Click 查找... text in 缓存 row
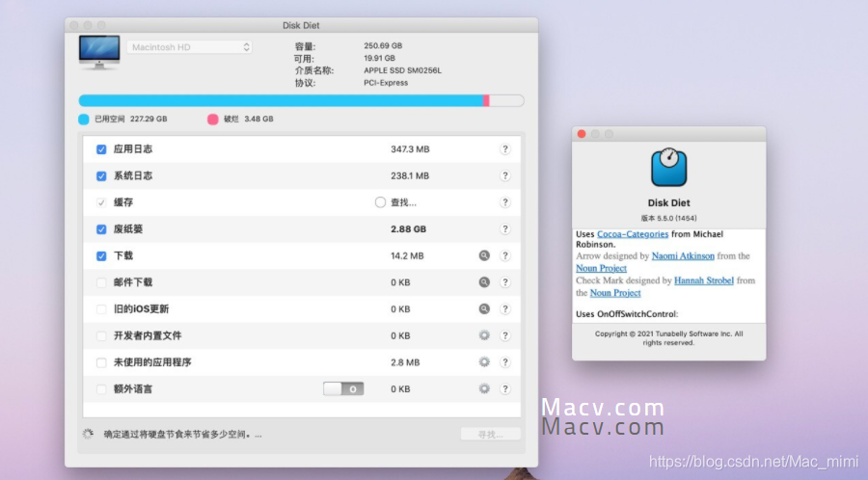The width and height of the screenshot is (868, 480). coord(403,202)
